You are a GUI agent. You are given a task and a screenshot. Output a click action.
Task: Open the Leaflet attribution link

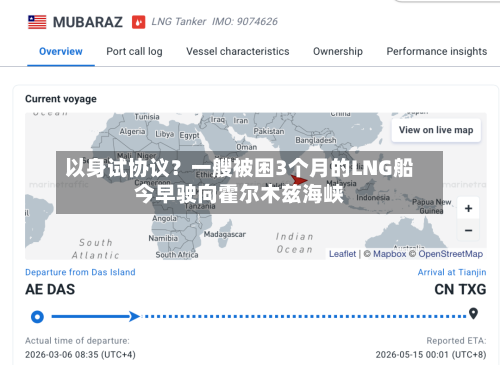pos(342,254)
